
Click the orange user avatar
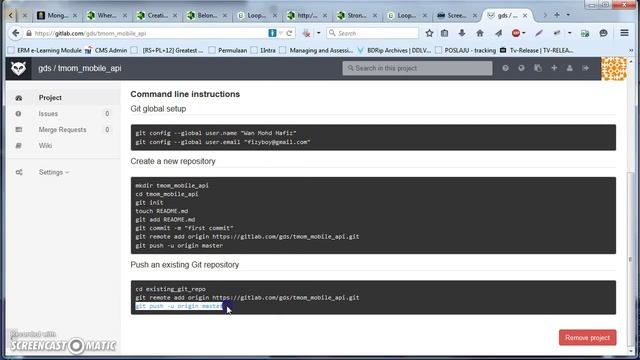point(613,69)
